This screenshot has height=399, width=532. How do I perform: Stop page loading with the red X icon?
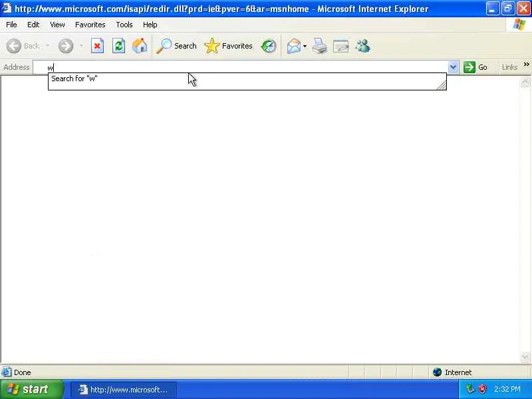coord(97,46)
